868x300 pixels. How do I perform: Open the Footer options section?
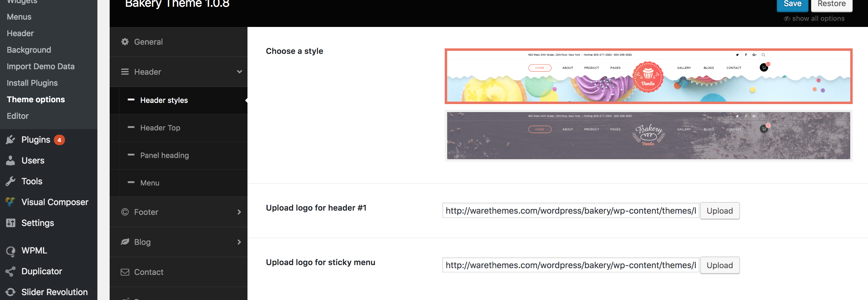[179, 212]
